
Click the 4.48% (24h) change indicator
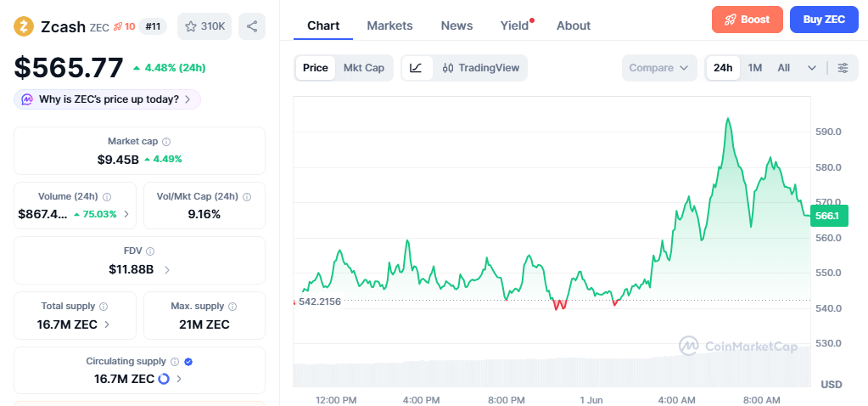click(170, 68)
